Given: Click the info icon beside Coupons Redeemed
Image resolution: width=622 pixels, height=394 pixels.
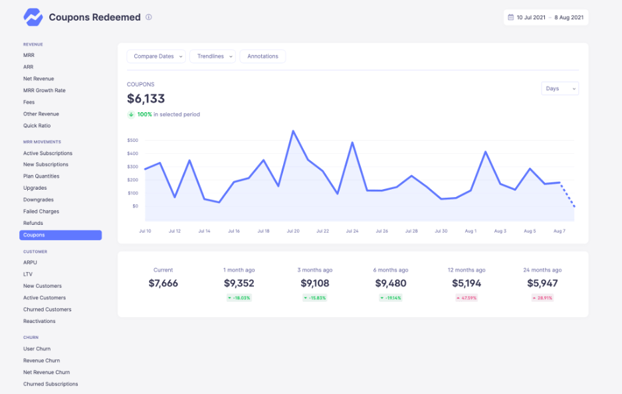Looking at the screenshot, I should (x=149, y=17).
